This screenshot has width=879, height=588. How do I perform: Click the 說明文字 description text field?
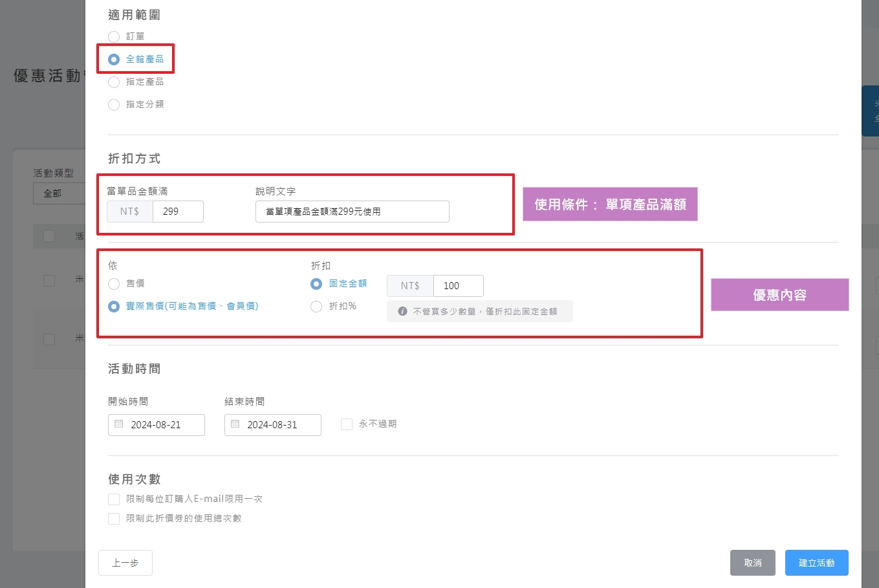click(352, 211)
